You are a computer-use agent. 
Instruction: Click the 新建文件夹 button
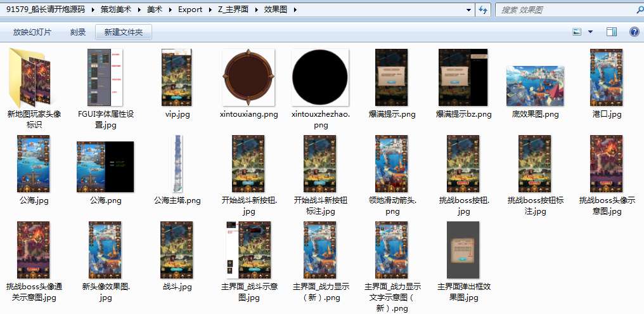(124, 32)
